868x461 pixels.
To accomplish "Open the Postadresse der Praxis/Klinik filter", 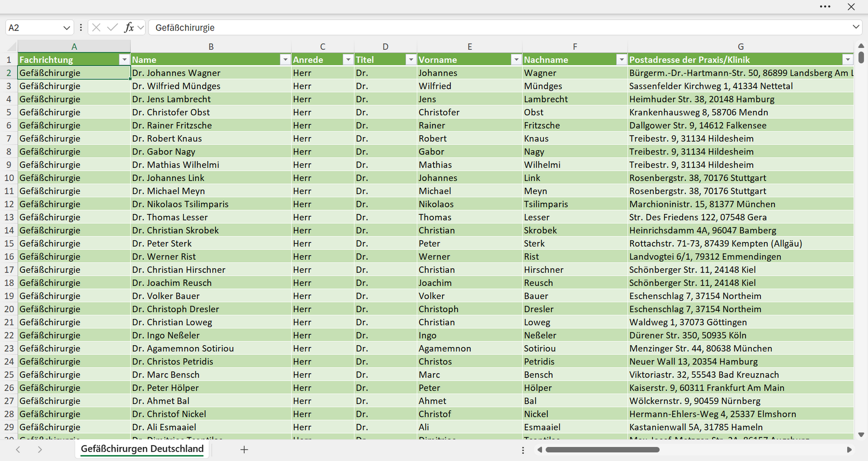I will [x=848, y=59].
